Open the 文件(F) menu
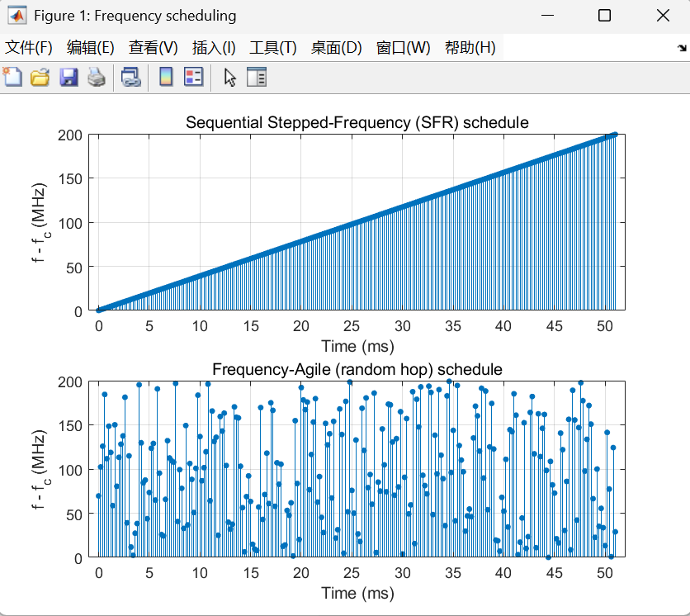The image size is (690, 616). coord(29,48)
